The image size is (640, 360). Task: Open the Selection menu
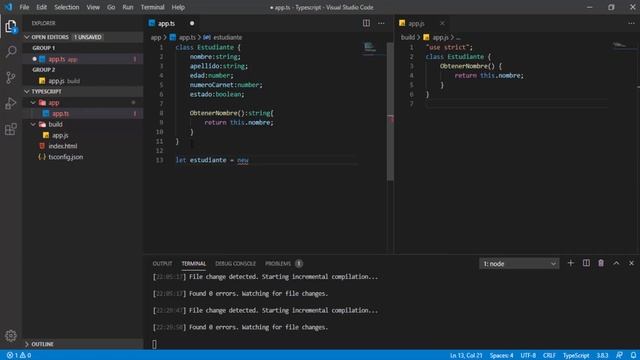click(67, 7)
